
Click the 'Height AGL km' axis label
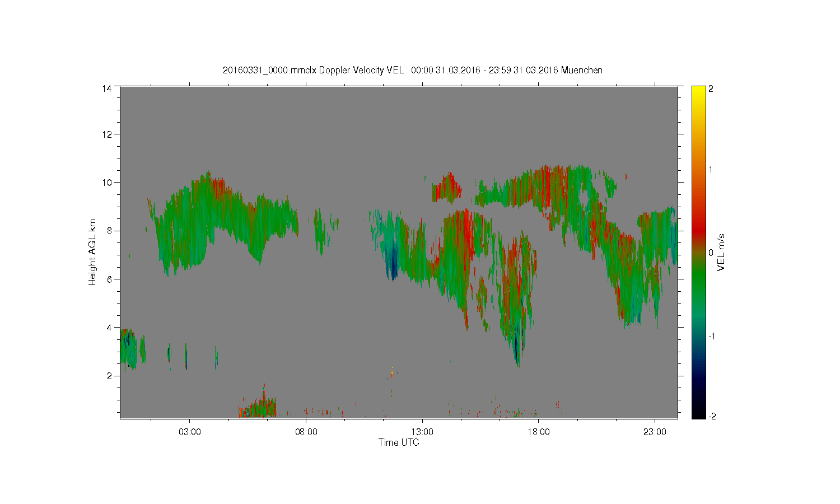[x=93, y=253]
